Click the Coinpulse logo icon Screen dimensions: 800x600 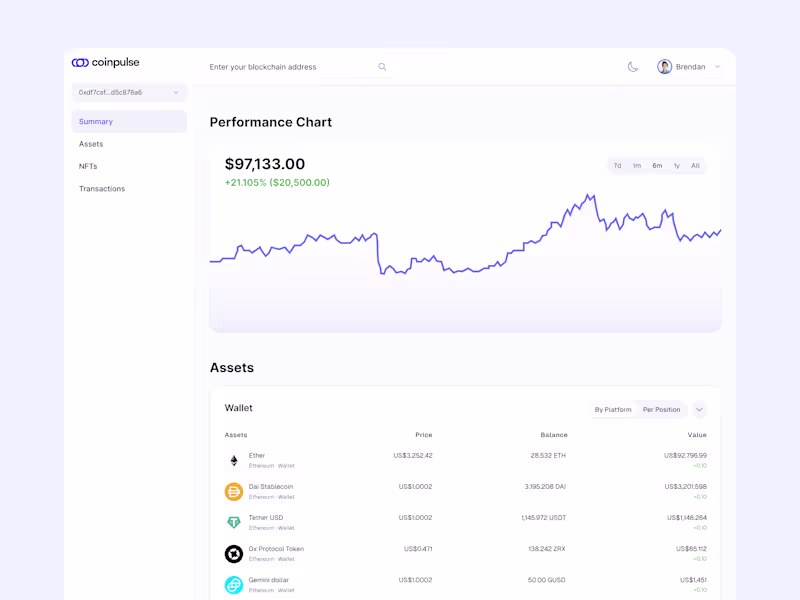[80, 63]
